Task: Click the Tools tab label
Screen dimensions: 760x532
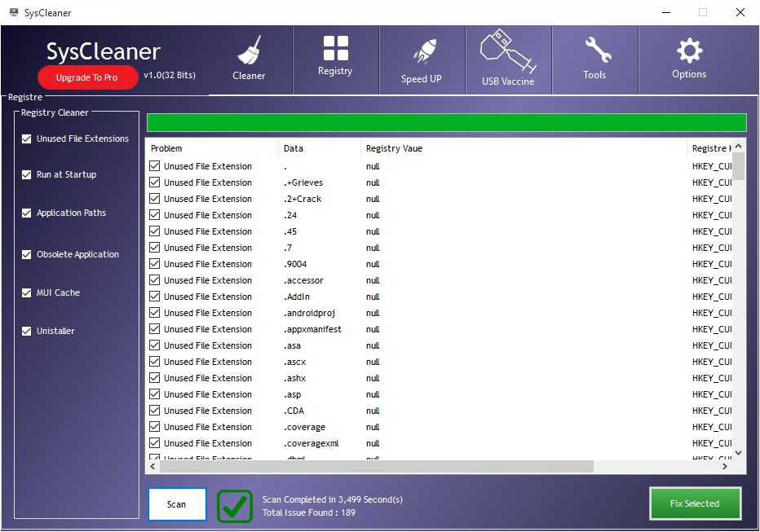Action: [x=594, y=75]
